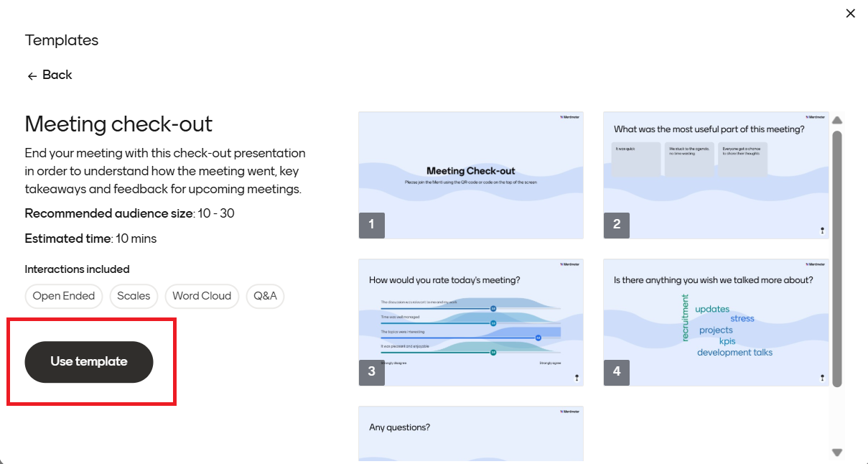
Task: Open slide 3 rate today's meeting thumbnail
Action: pos(471,323)
